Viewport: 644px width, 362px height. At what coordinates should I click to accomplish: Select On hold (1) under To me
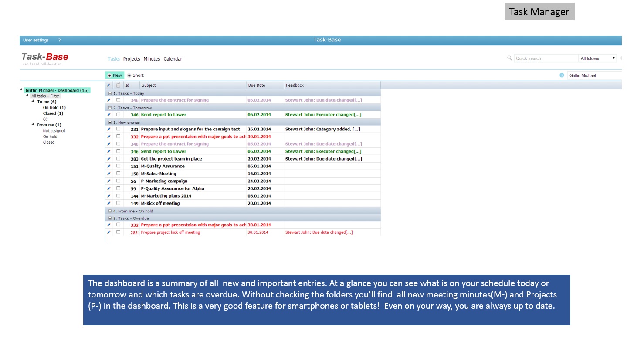(54, 107)
